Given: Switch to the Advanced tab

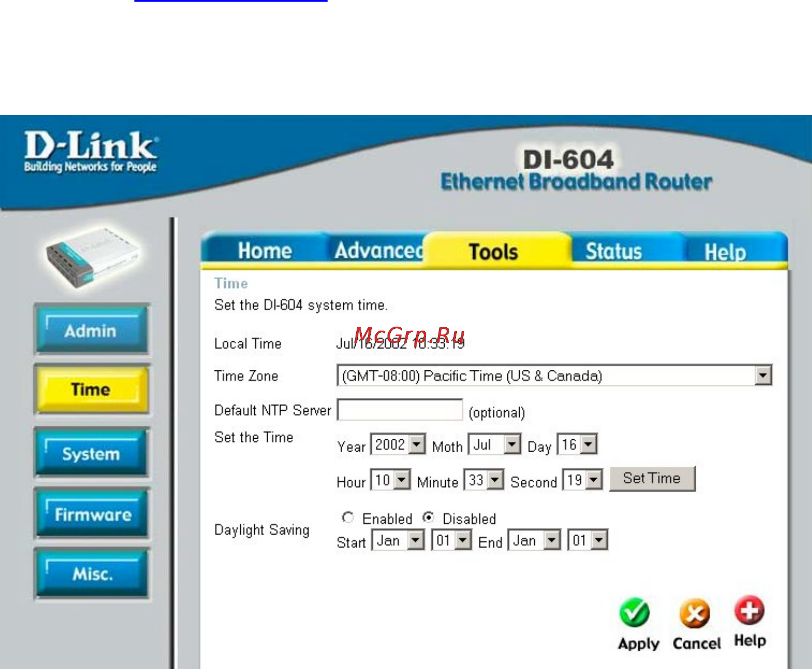Looking at the screenshot, I should (377, 250).
